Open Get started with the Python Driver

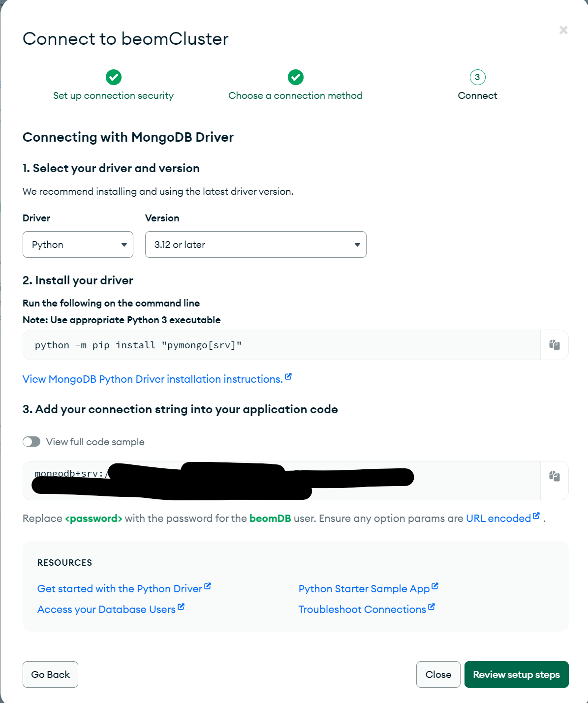120,589
